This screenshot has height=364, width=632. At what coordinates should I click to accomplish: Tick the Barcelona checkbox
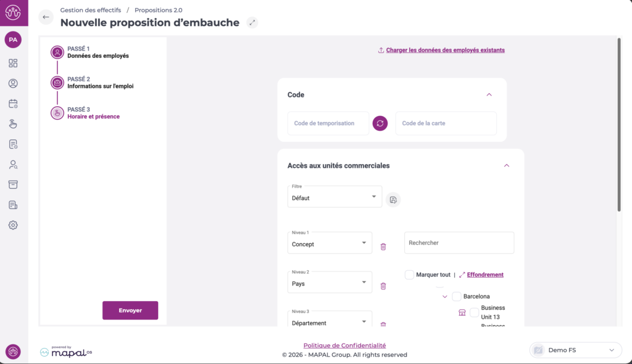click(x=457, y=297)
